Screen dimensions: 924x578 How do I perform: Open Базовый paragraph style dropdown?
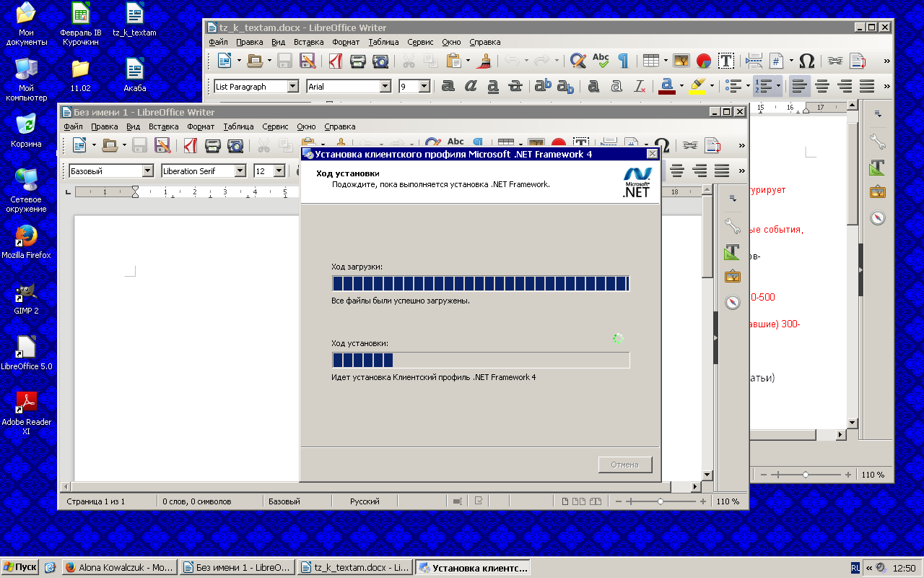[x=148, y=171]
